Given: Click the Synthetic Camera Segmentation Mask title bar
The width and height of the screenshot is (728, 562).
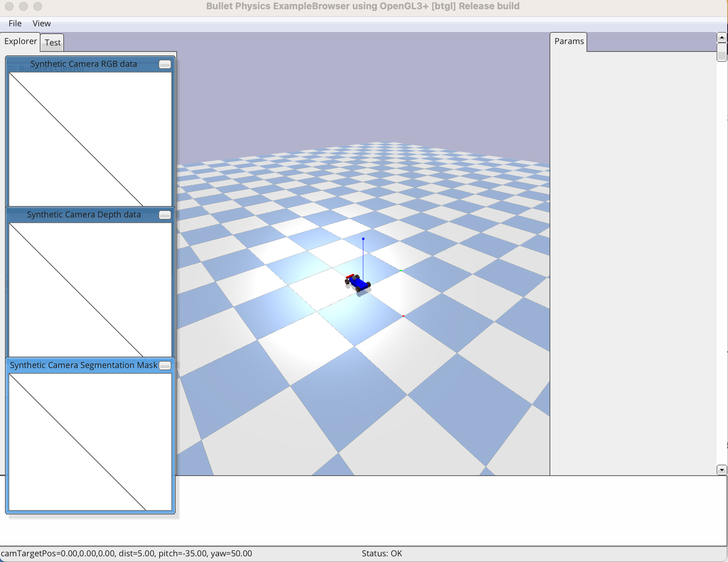Looking at the screenshot, I should tap(84, 365).
